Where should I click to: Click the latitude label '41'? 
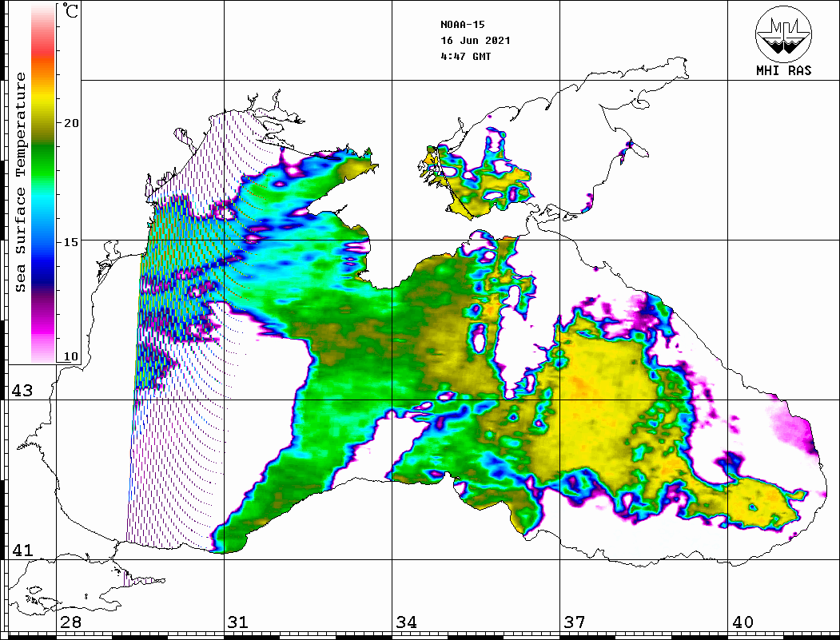pyautogui.click(x=22, y=551)
